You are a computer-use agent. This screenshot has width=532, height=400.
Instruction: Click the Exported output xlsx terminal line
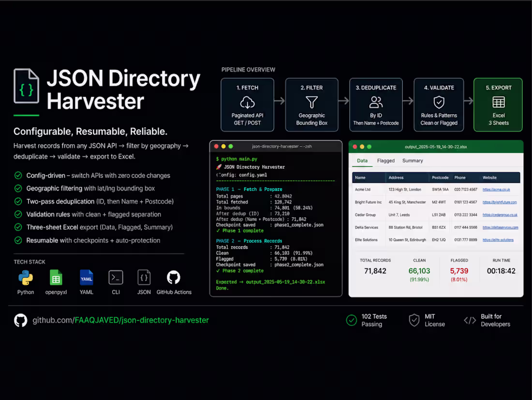click(270, 282)
